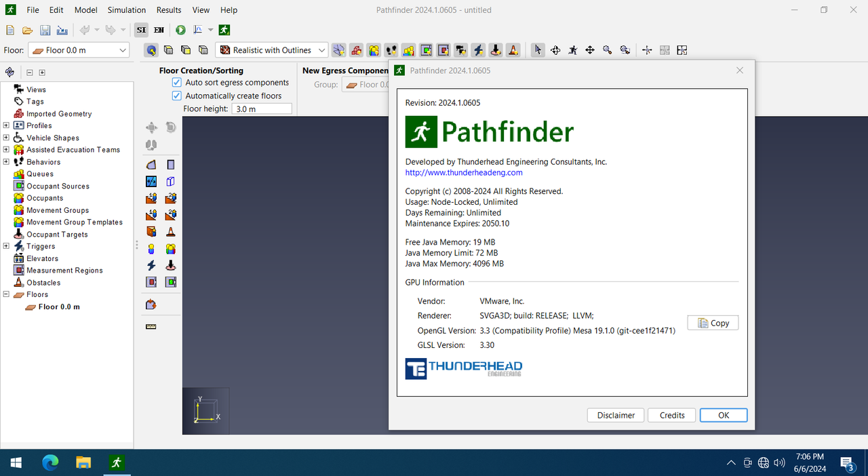The image size is (868, 476).
Task: Select Occupant Sources in the tree
Action: (x=58, y=186)
